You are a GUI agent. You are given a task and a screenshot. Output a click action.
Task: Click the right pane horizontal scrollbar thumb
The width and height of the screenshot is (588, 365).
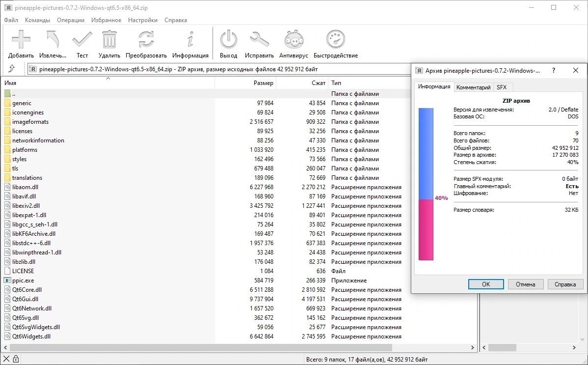pyautogui.click(x=502, y=347)
